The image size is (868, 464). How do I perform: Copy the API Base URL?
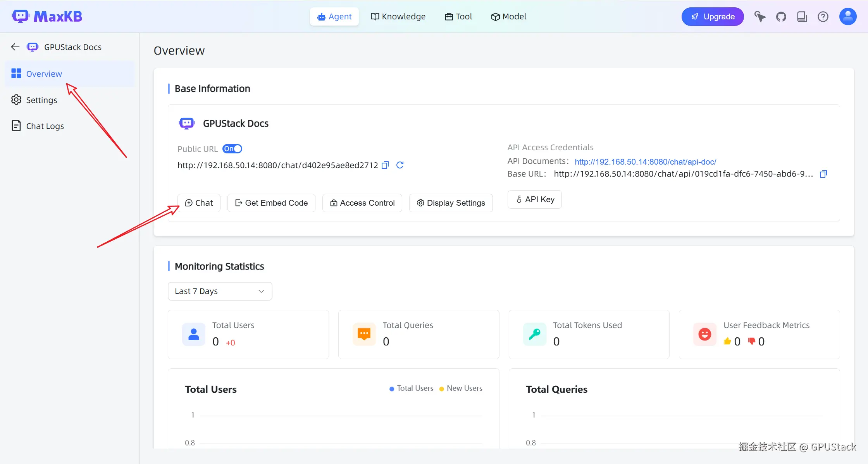click(x=823, y=174)
